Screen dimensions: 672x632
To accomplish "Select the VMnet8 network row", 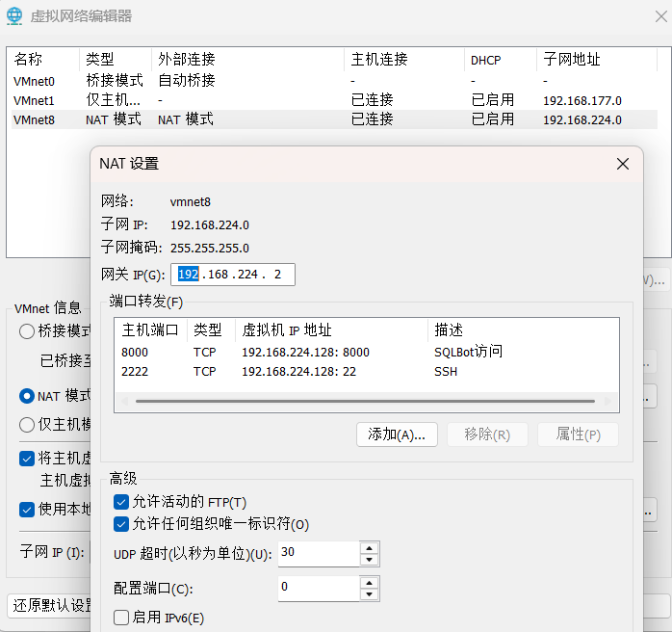I will point(334,119).
